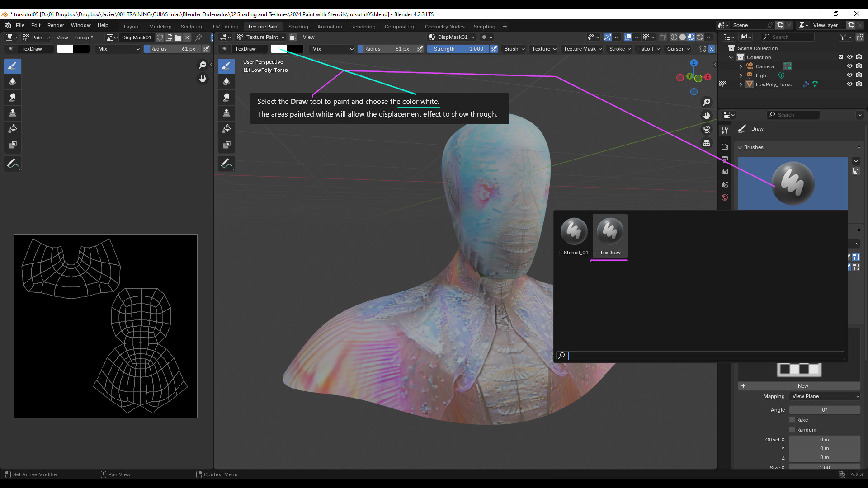Select the Soften tool in the 3D viewport toolbar
The image size is (868, 488).
pos(226,82)
